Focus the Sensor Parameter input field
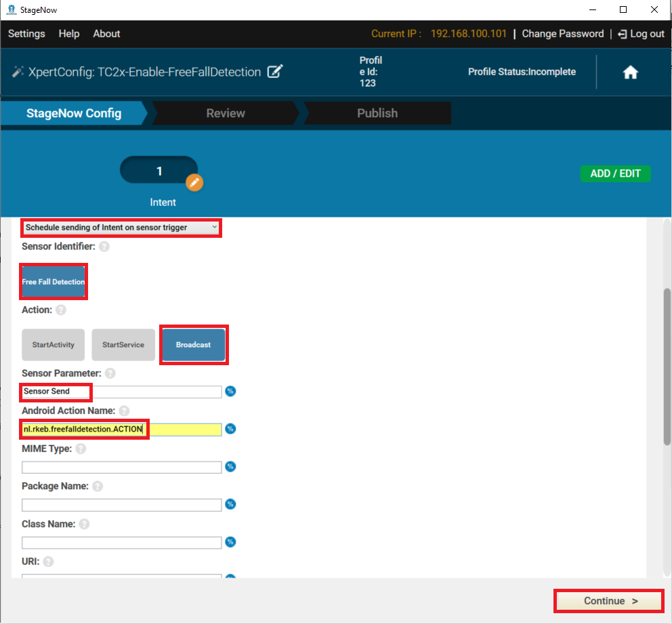 click(122, 392)
